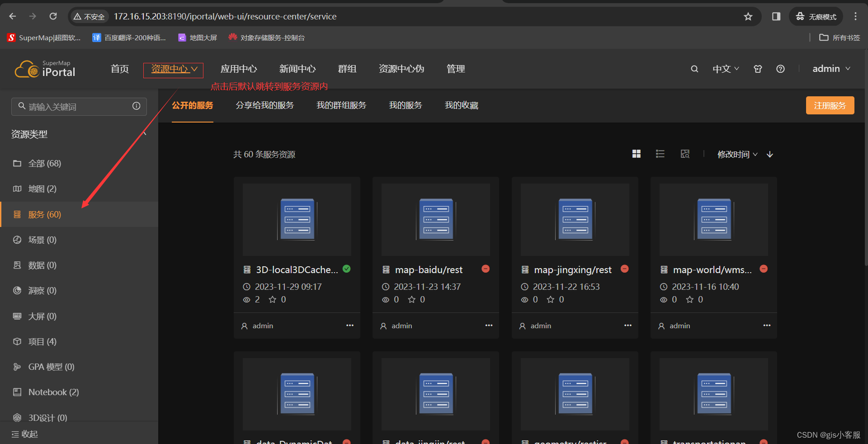Open more options for 3D-local3DCache card
The width and height of the screenshot is (868, 444).
coord(350,326)
